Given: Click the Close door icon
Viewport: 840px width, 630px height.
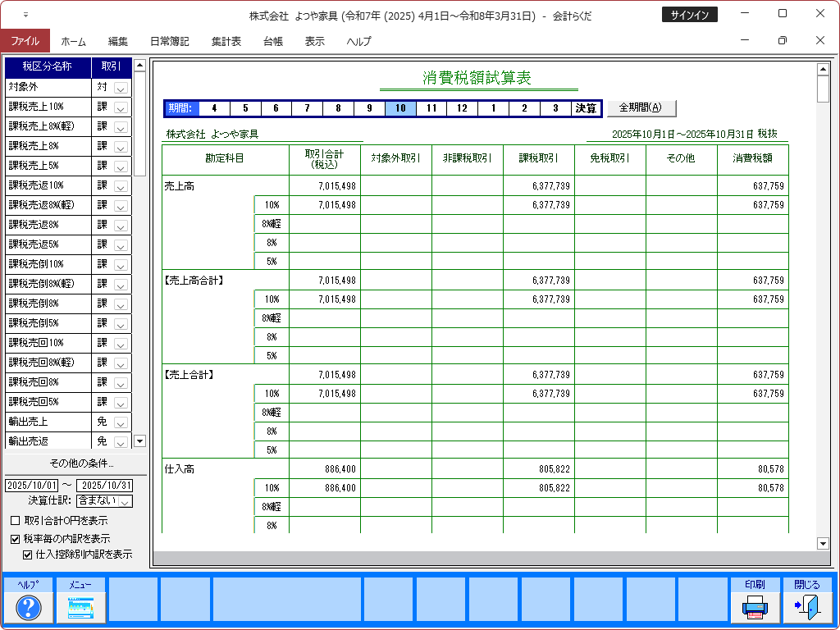Looking at the screenshot, I should coord(806,607).
